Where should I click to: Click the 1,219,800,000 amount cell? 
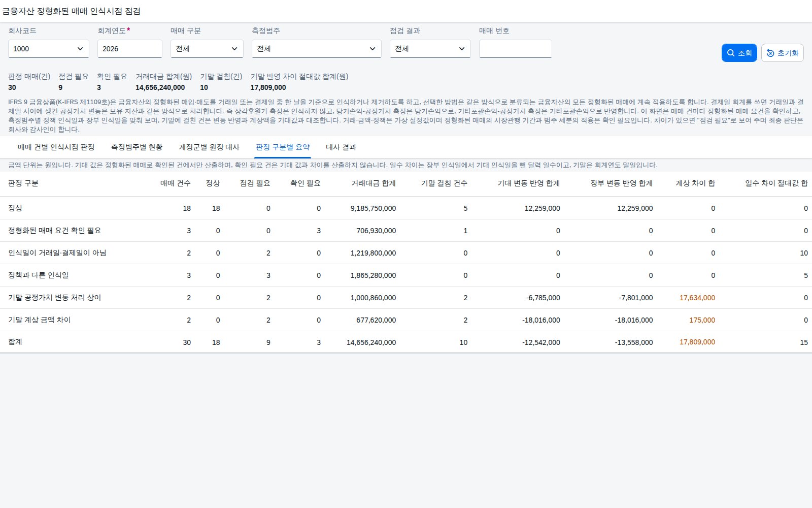pyautogui.click(x=373, y=253)
